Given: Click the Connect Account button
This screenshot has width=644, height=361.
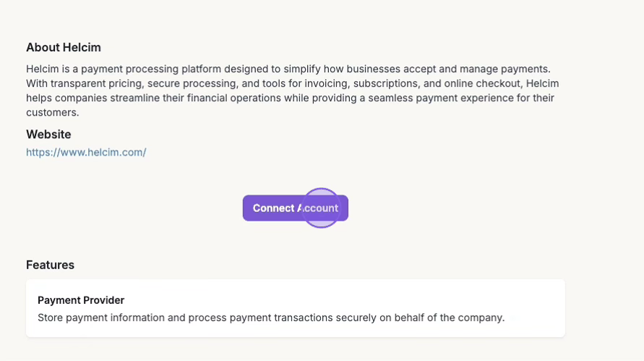Looking at the screenshot, I should pos(295,208).
